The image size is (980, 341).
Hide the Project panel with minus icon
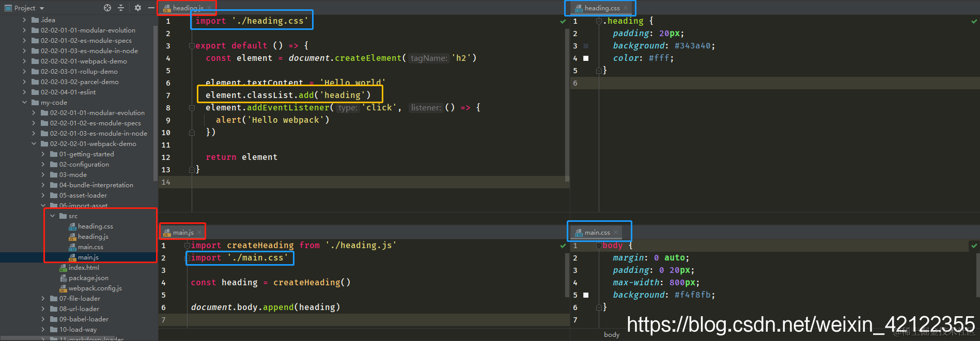(x=151, y=8)
